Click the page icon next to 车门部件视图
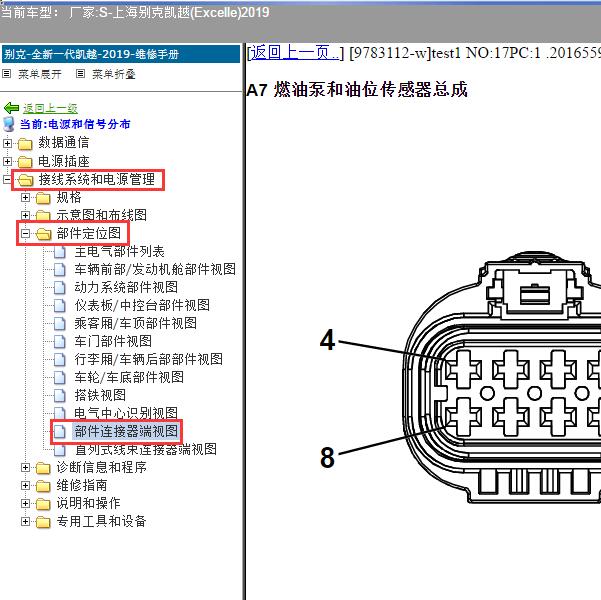 click(x=59, y=342)
